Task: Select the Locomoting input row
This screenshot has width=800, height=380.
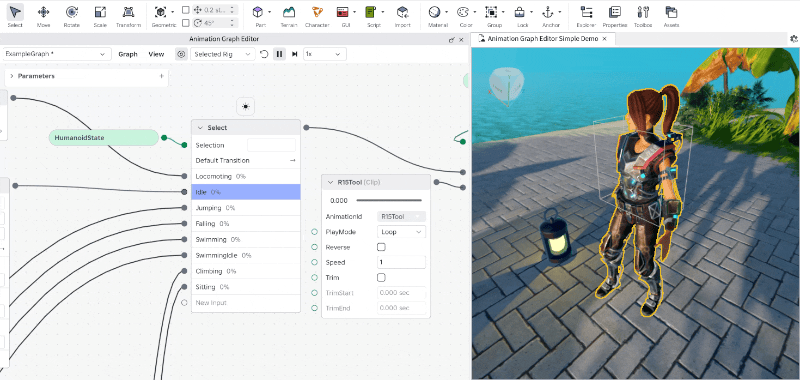Action: pos(246,176)
